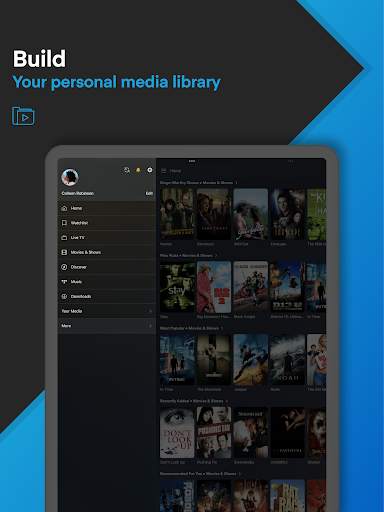Screen dimensions: 384x512
Task: Open the Don't Look Up poster
Action: (177, 432)
